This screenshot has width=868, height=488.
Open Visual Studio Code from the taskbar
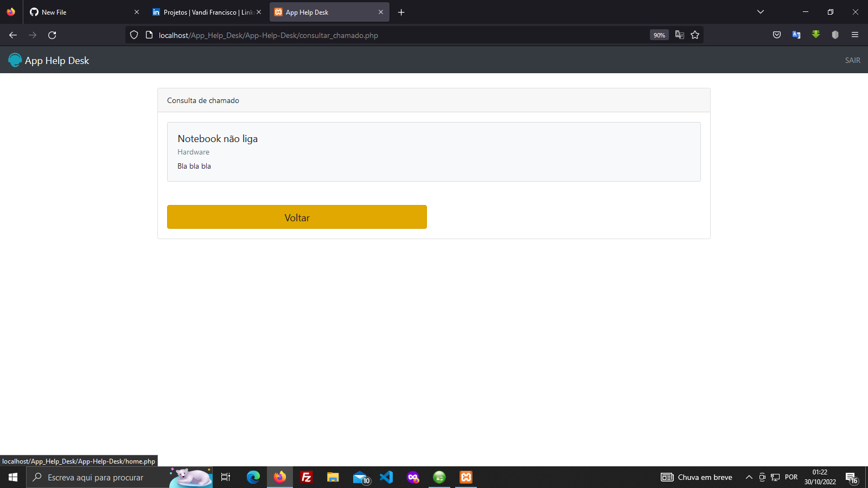point(386,477)
